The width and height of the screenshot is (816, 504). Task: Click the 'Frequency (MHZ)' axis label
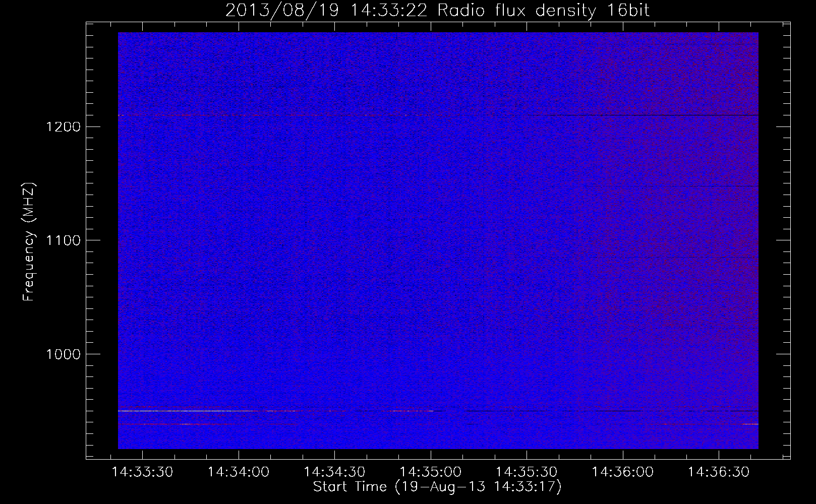[29, 242]
